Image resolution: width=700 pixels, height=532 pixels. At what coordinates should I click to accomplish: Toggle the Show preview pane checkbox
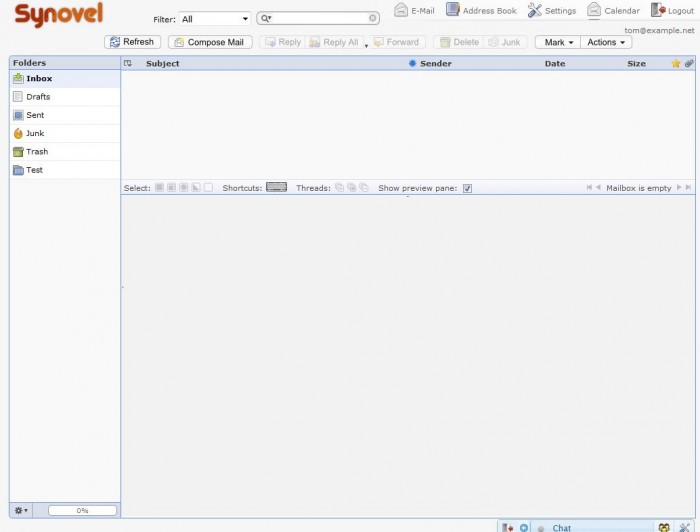[467, 188]
